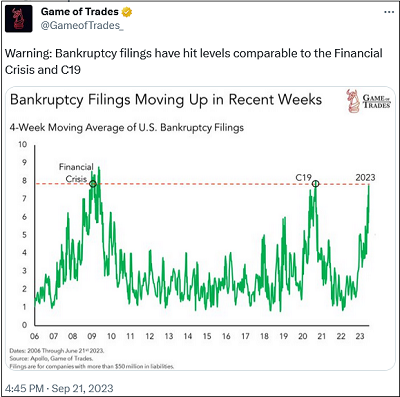Open the Game of Trades display name
The width and height of the screenshot is (400, 397).
click(80, 12)
